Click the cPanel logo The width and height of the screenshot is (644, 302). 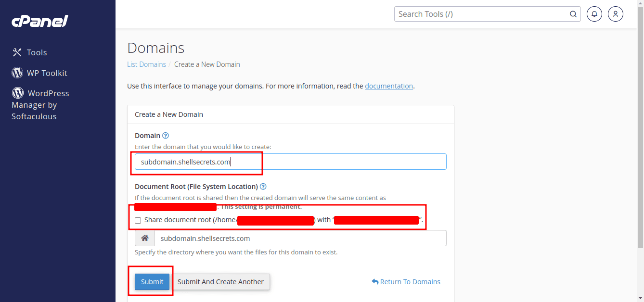39,21
